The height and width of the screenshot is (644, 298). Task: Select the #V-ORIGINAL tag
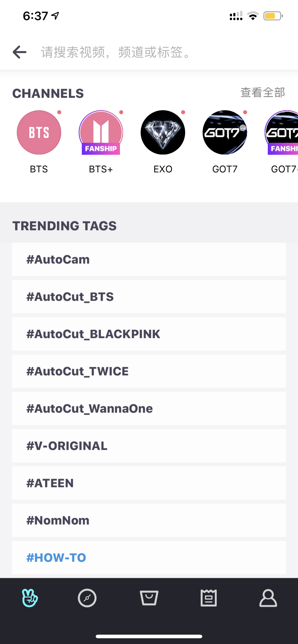149,446
